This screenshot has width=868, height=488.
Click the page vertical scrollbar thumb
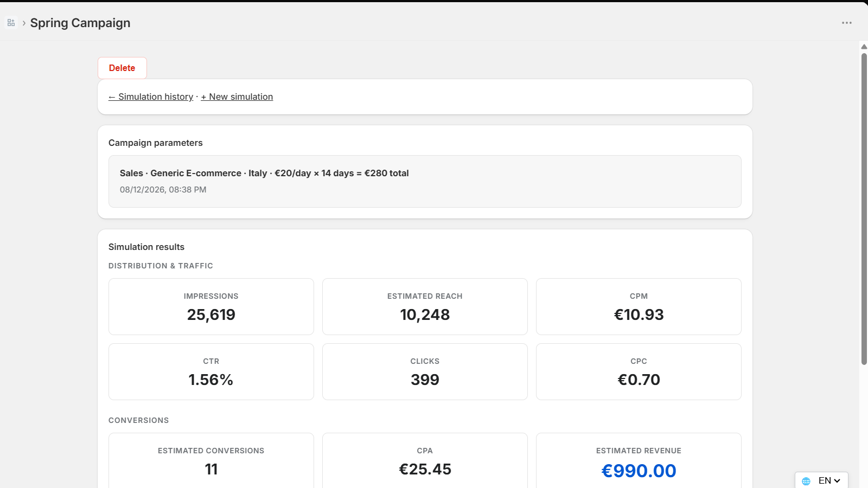pyautogui.click(x=864, y=209)
